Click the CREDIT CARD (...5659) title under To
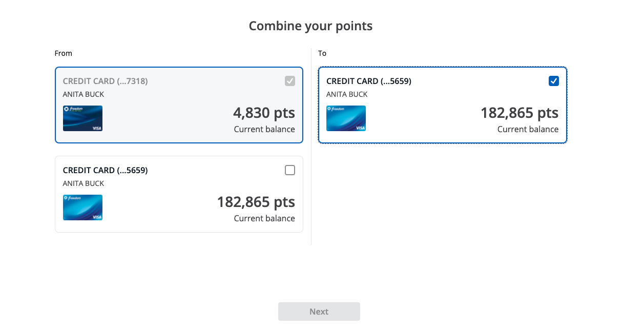 coord(369,81)
